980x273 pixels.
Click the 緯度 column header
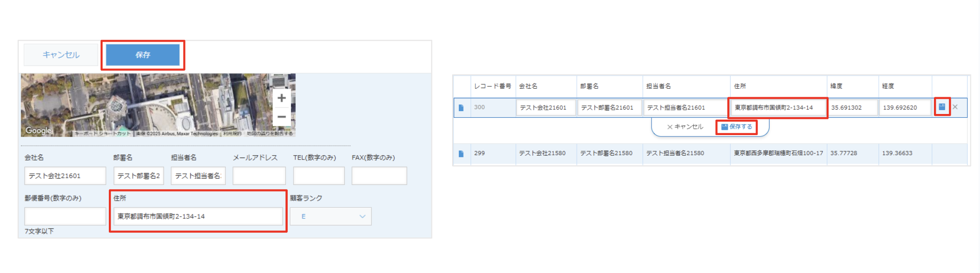[x=837, y=86]
